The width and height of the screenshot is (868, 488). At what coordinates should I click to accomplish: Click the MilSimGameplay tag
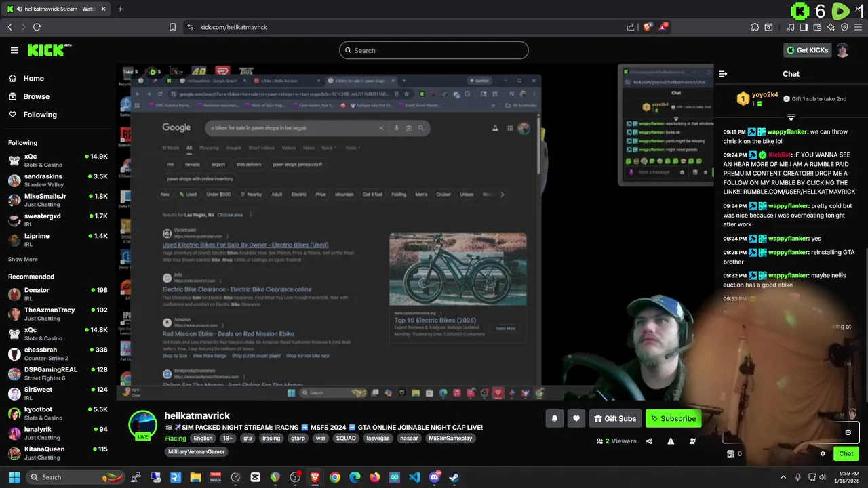pos(450,439)
